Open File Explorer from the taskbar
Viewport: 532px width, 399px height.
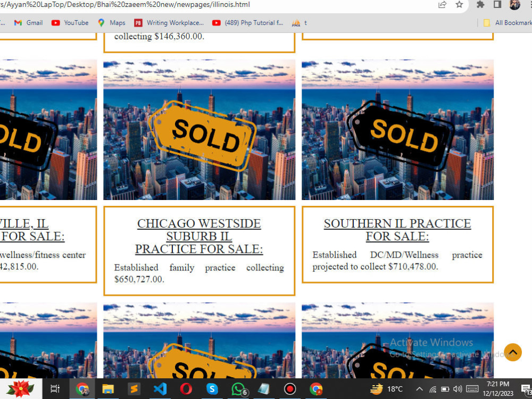pyautogui.click(x=108, y=389)
